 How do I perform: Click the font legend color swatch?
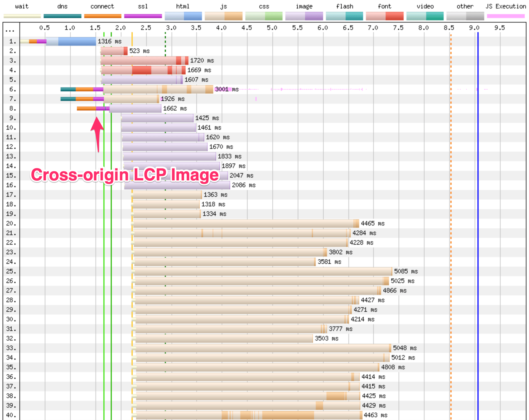pyautogui.click(x=384, y=16)
